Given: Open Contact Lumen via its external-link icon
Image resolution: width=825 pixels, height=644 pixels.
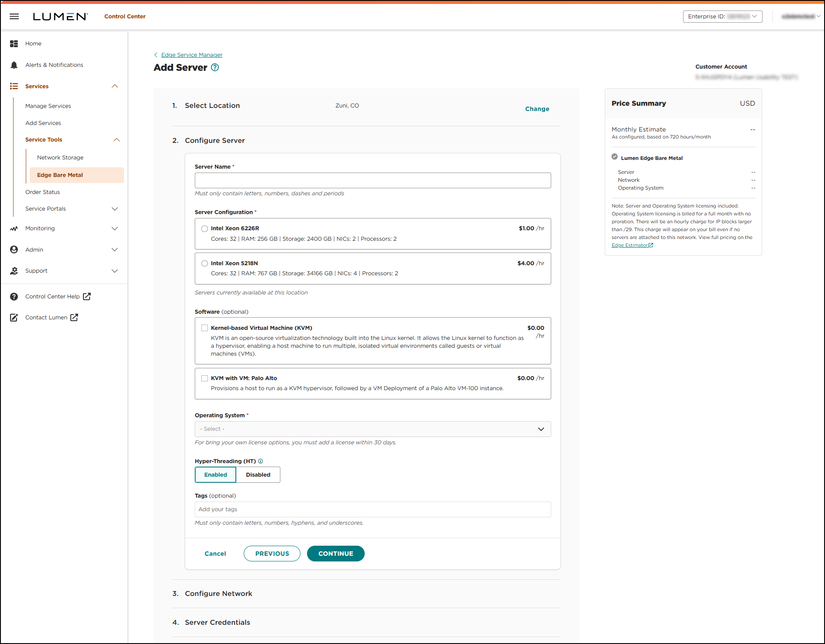Looking at the screenshot, I should (x=74, y=317).
